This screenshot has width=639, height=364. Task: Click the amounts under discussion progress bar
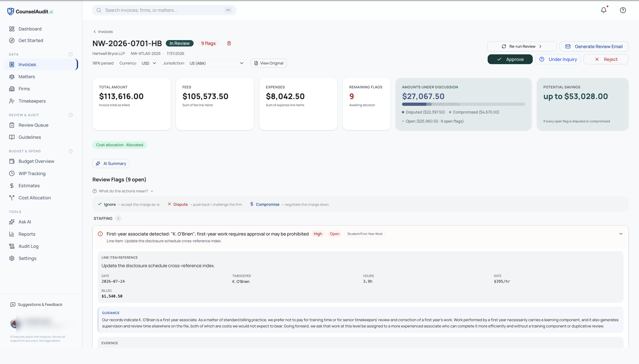point(463,104)
